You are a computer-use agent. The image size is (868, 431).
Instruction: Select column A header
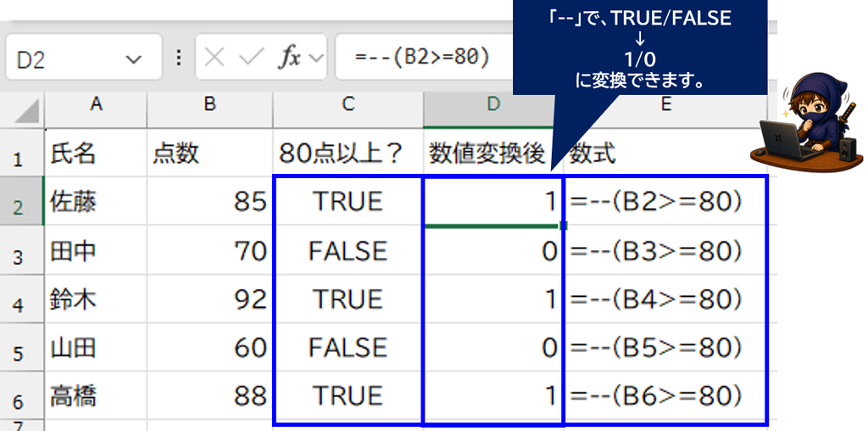point(96,104)
